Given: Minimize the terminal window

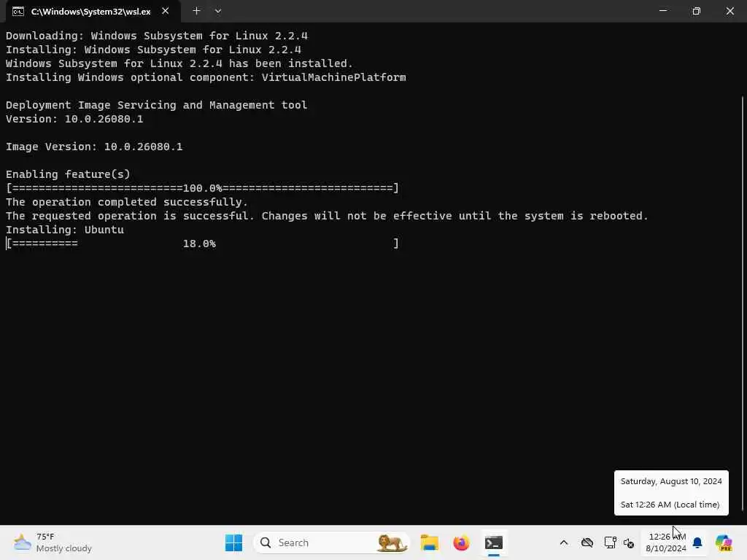Looking at the screenshot, I should tap(662, 11).
